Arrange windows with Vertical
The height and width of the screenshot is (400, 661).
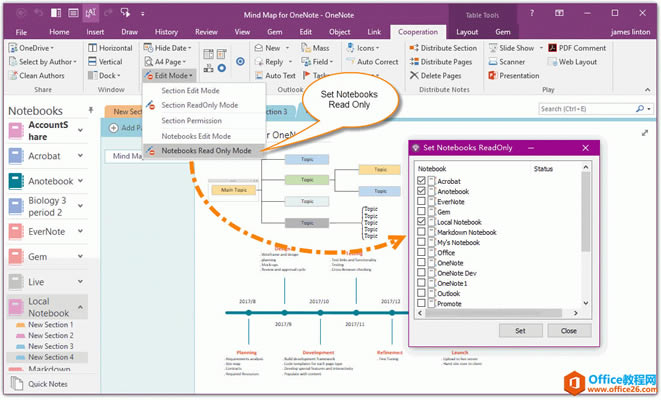(105, 62)
